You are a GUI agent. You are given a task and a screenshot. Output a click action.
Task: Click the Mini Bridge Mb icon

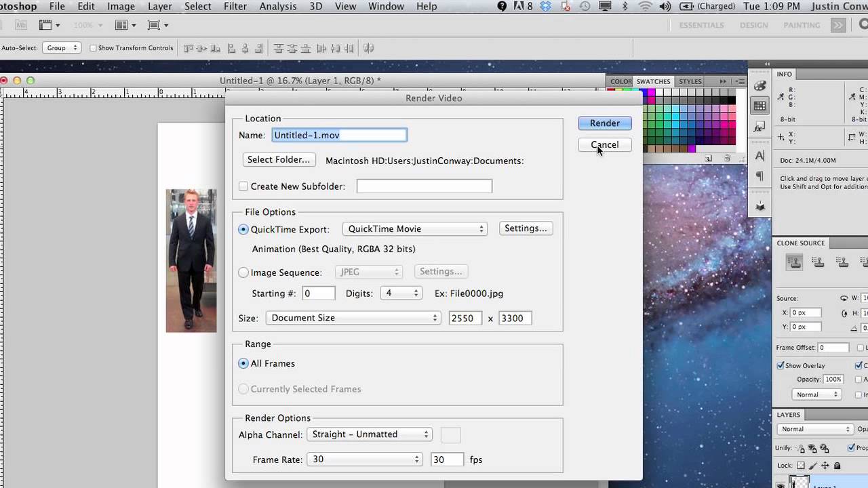point(21,25)
